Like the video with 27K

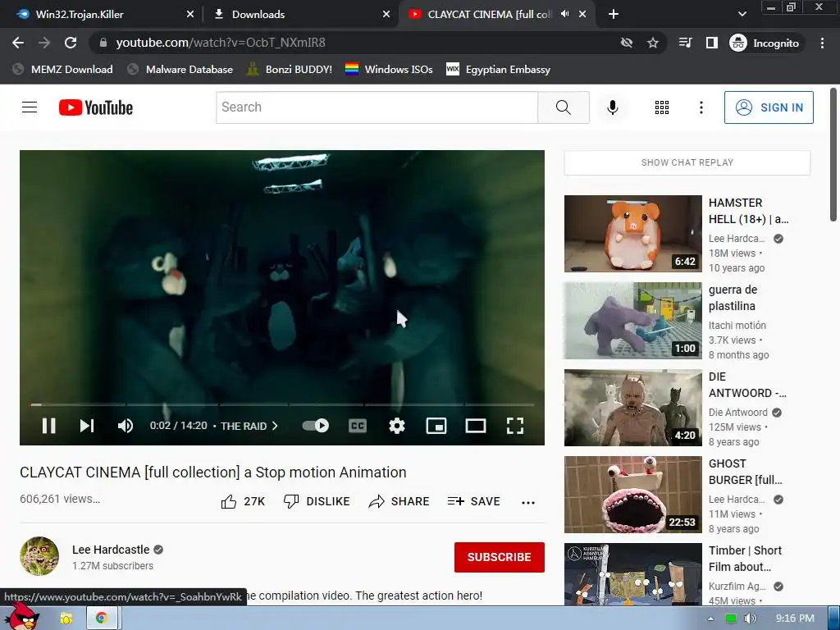coord(243,501)
